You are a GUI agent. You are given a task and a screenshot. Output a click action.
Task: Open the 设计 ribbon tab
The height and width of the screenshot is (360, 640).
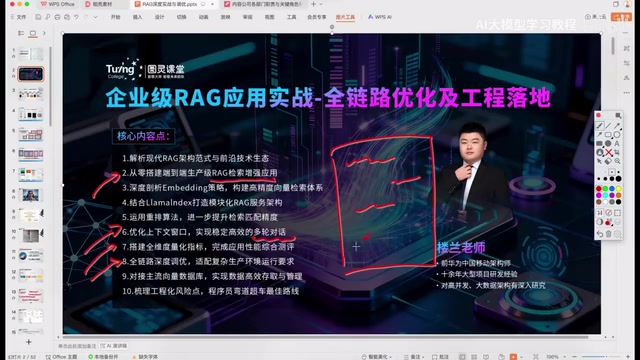tap(160, 17)
